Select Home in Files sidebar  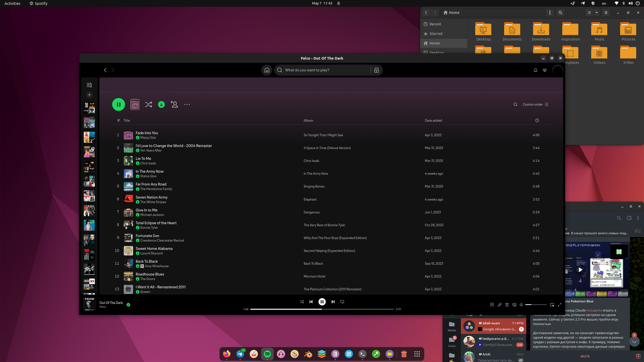444,43
